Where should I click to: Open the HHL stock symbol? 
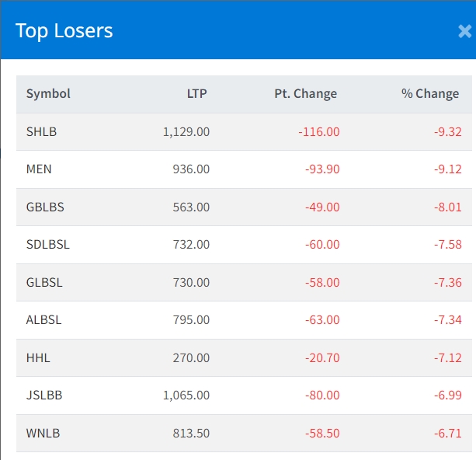(37, 358)
